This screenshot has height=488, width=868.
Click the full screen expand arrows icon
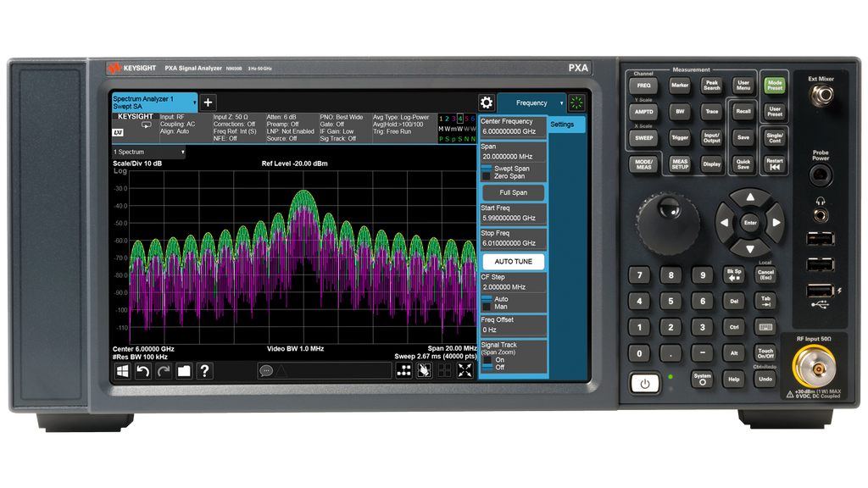pyautogui.click(x=463, y=370)
